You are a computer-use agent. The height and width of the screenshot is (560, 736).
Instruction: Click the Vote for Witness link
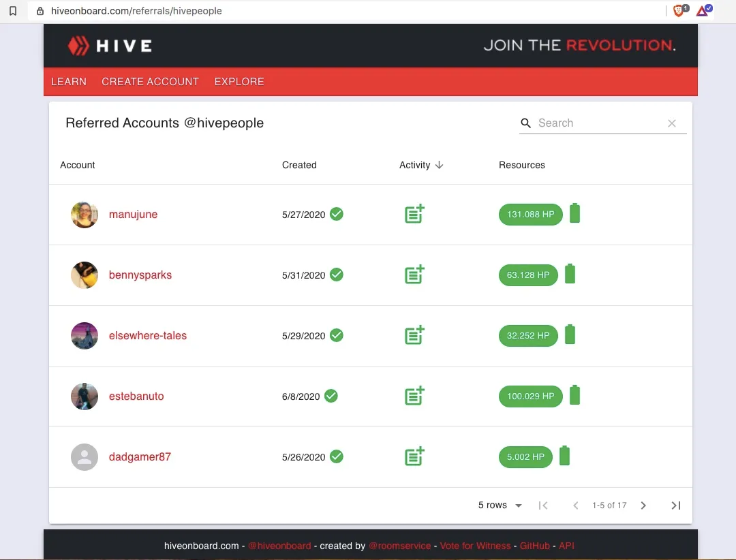tap(475, 546)
